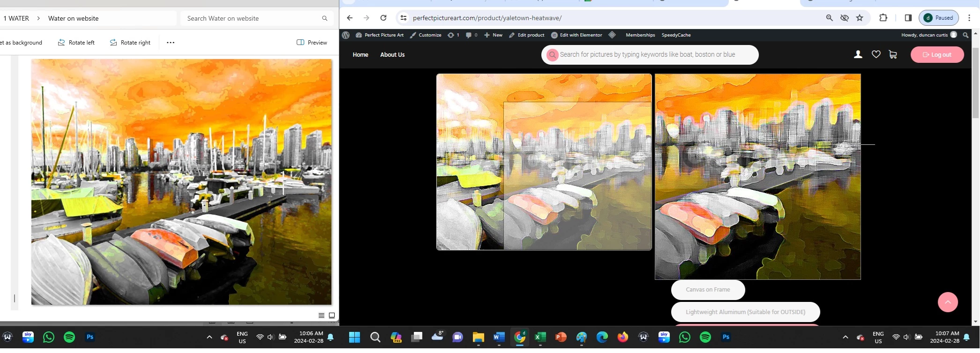Open taskbar Search magnifier
980x353 pixels.
pos(375,337)
